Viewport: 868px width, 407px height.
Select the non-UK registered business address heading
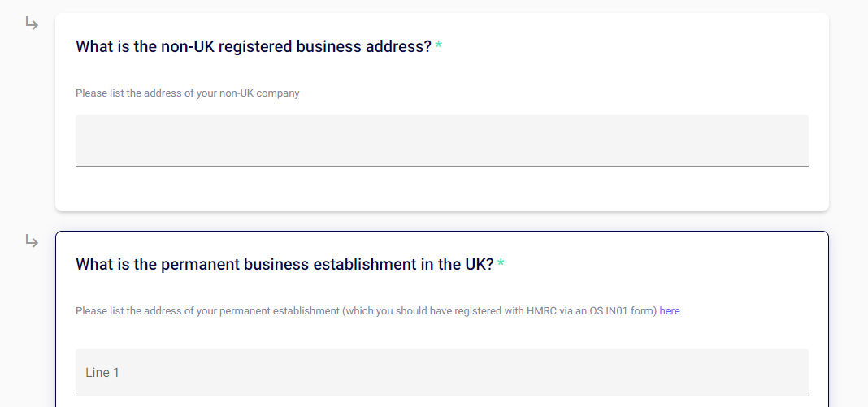253,46
